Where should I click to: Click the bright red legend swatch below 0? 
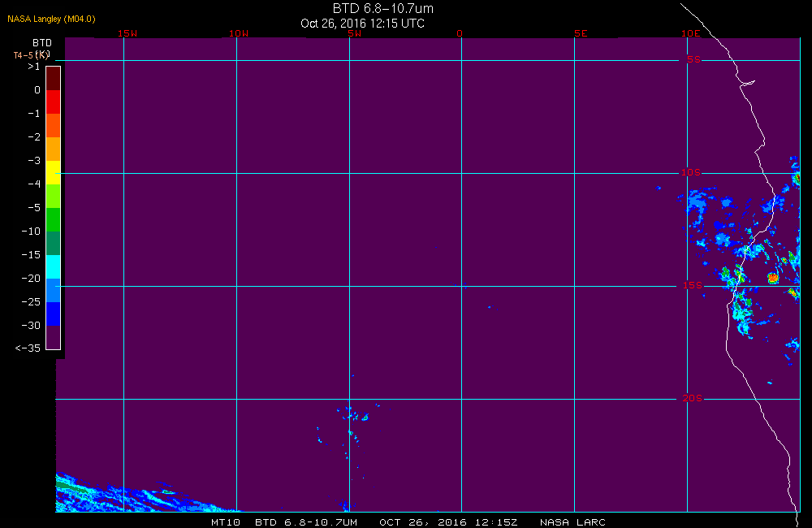pos(54,102)
